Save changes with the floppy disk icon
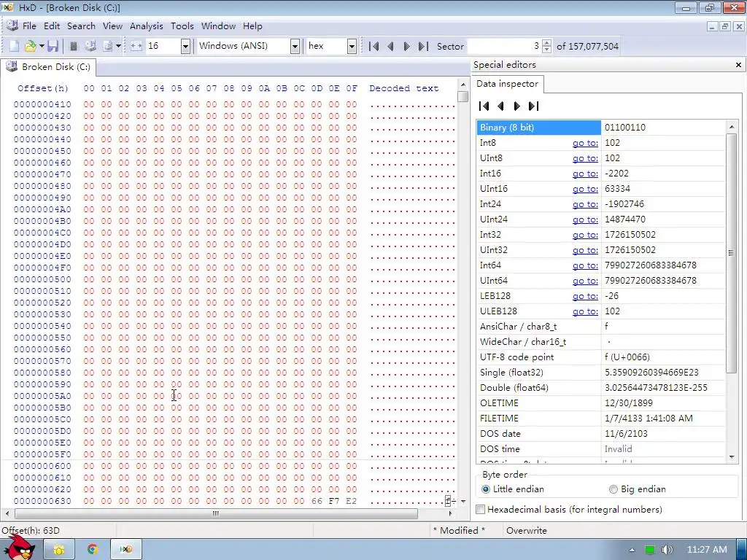Viewport: 747px width, 560px height. pos(53,46)
